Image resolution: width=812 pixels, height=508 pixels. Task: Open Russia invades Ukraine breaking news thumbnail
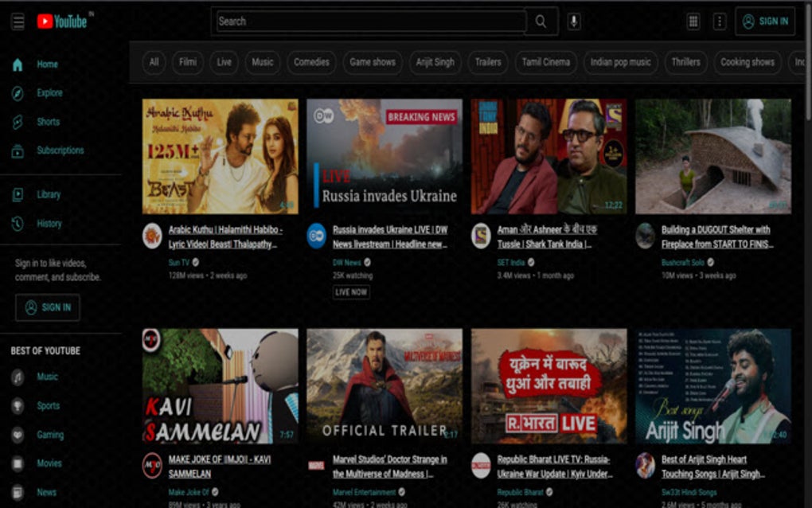(385, 156)
